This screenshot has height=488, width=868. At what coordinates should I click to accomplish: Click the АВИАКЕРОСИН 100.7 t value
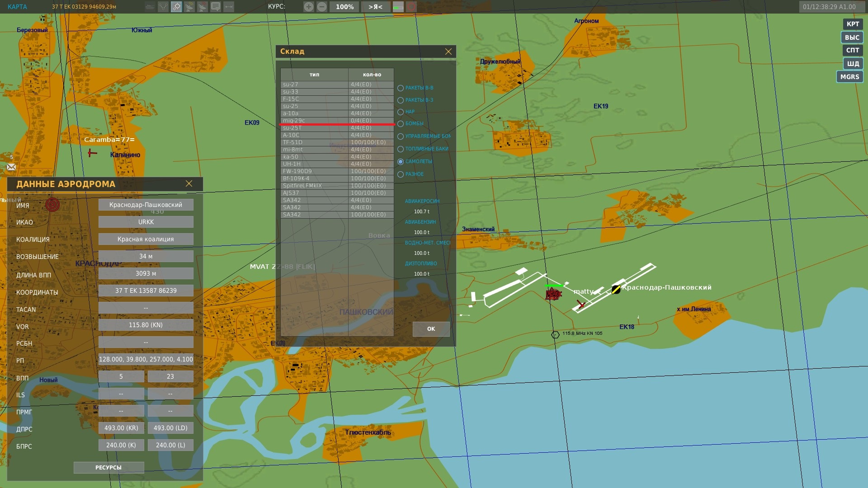coord(422,211)
